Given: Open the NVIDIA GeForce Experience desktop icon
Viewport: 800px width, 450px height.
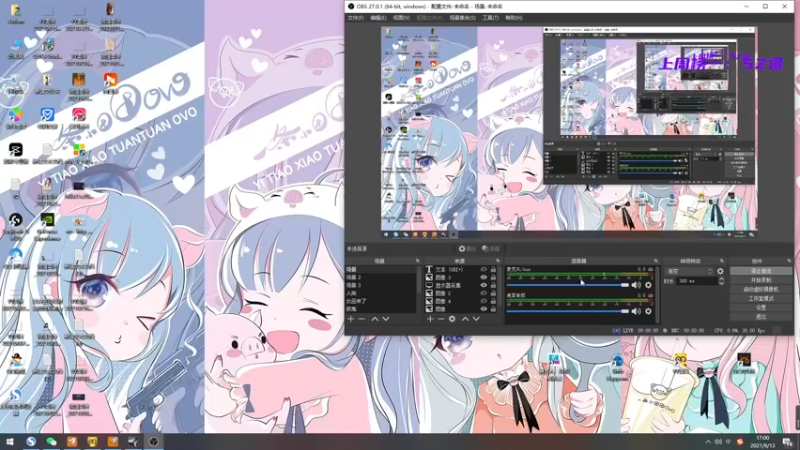Looking at the screenshot, I should tap(47, 225).
